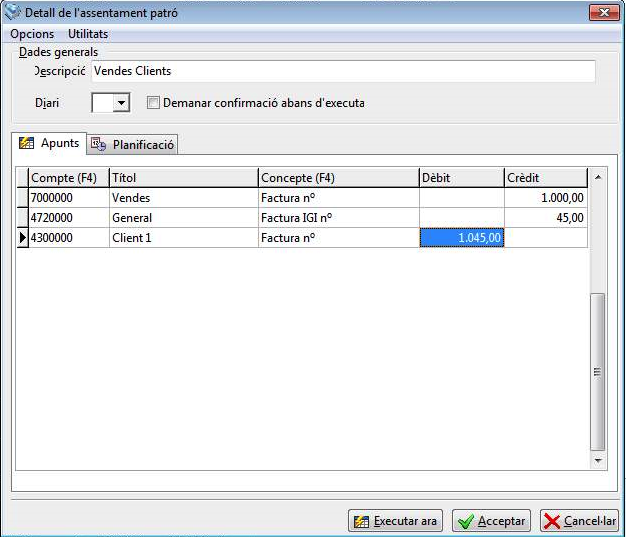Select account cell 7000000

tap(69, 198)
